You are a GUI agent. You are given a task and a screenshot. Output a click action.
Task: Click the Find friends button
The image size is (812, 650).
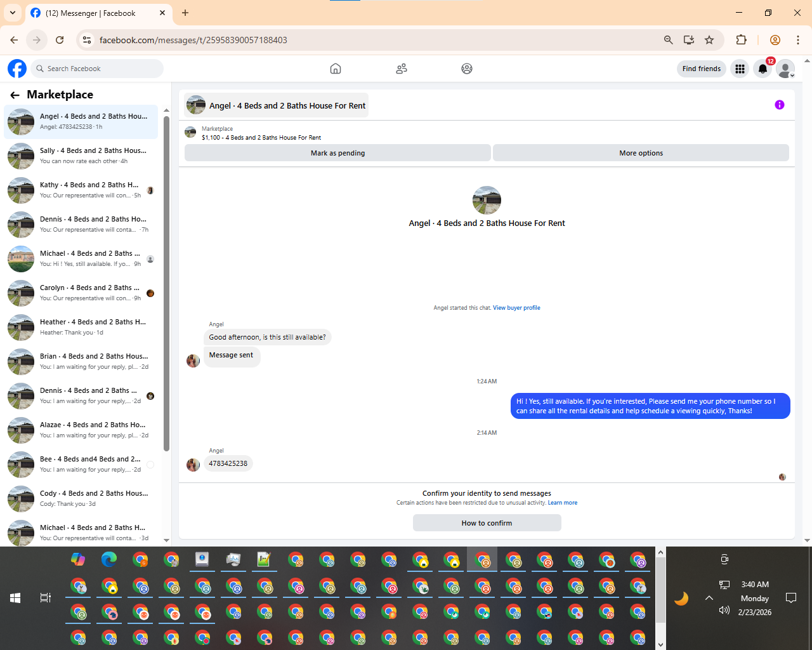tap(702, 69)
